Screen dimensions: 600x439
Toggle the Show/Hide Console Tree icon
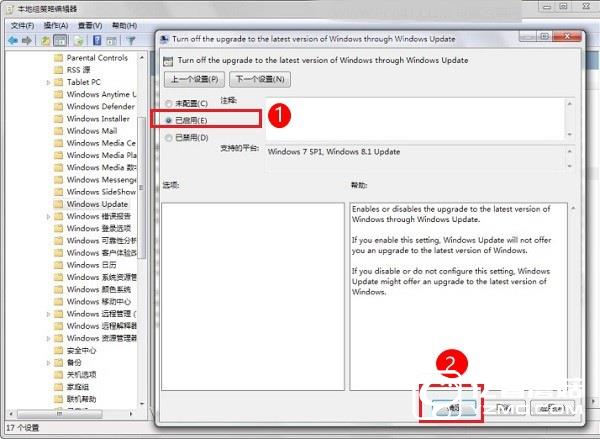click(x=60, y=40)
